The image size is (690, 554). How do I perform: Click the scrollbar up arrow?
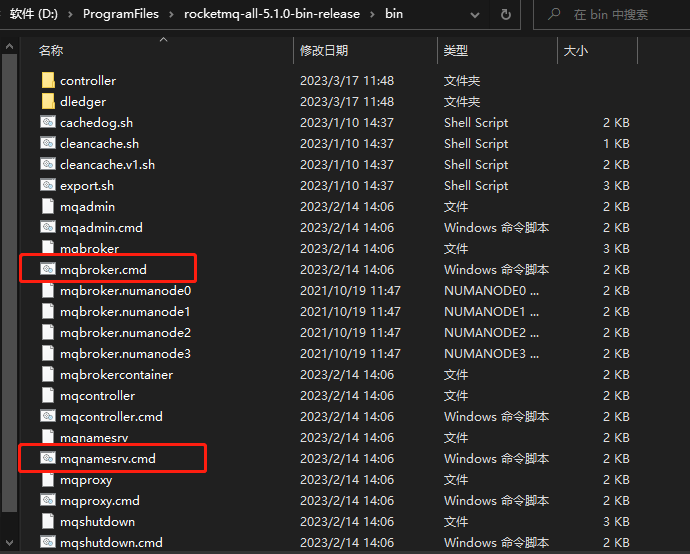coord(9,46)
